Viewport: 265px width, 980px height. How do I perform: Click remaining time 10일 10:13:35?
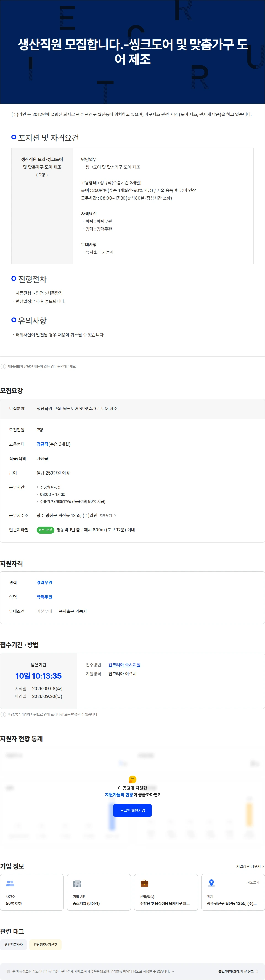point(38,676)
